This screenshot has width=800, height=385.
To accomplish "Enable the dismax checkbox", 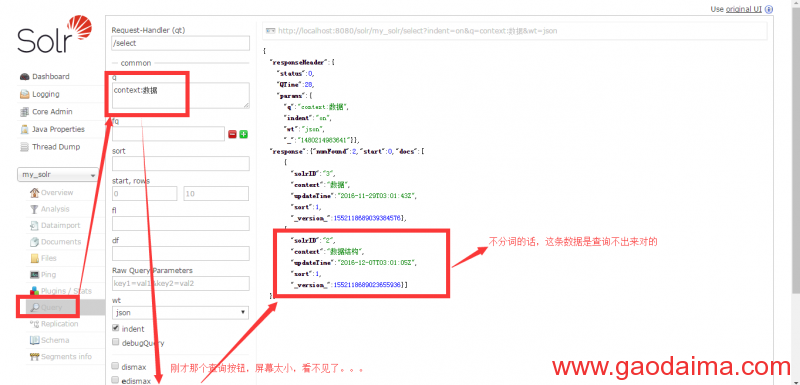I will point(115,366).
